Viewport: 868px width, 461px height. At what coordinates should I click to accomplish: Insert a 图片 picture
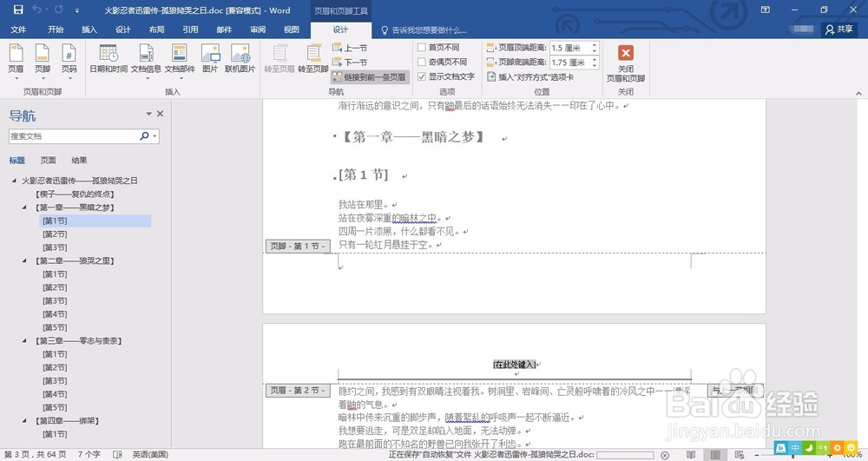click(x=210, y=59)
